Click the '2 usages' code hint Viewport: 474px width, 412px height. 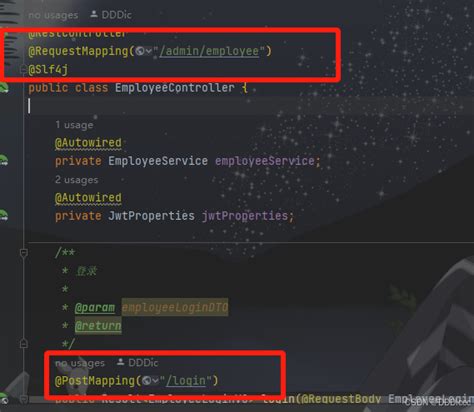pyautogui.click(x=77, y=180)
